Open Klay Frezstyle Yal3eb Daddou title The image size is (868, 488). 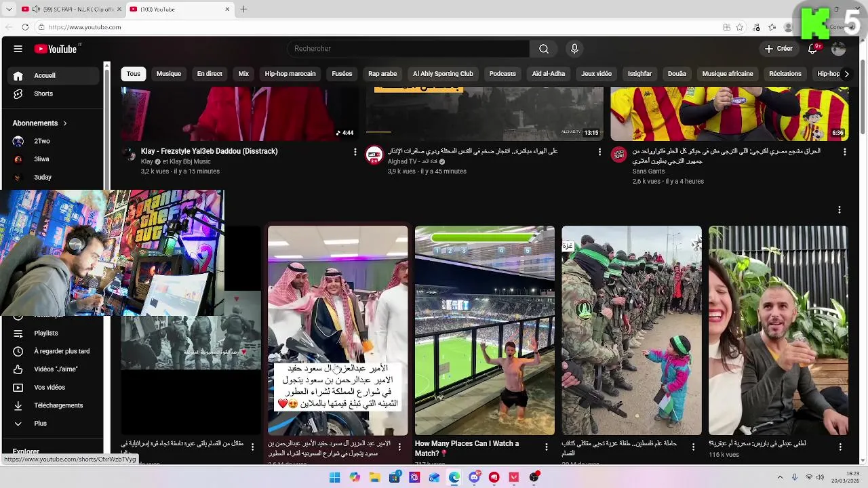[x=209, y=151]
